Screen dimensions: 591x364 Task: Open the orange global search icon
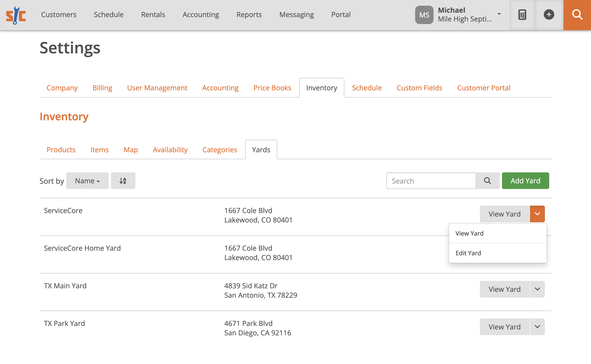[577, 15]
